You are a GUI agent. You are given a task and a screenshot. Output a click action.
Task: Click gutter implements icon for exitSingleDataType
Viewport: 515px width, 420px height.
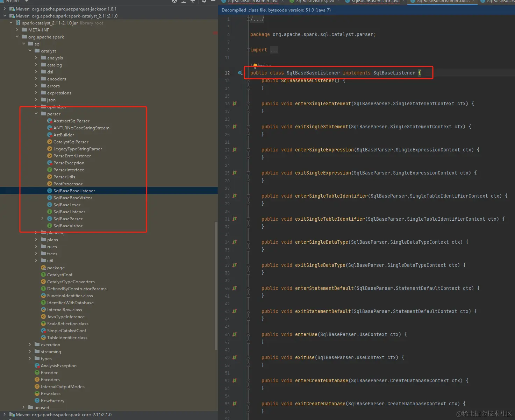pos(235,265)
